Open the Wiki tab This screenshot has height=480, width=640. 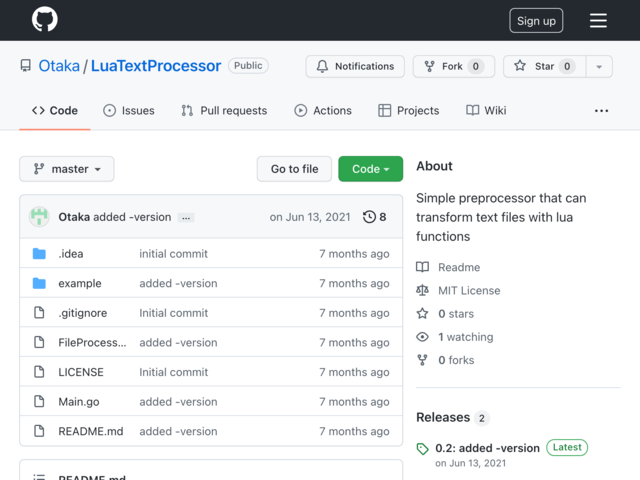[x=486, y=111]
